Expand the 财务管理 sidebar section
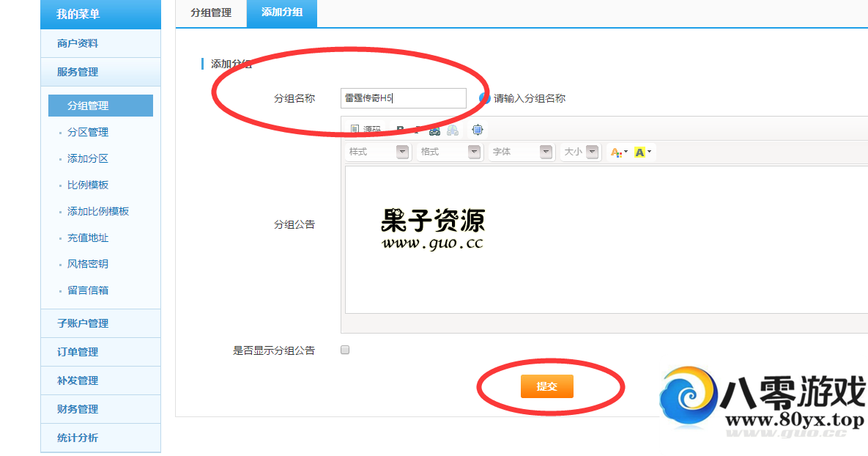868x456 pixels. click(78, 409)
